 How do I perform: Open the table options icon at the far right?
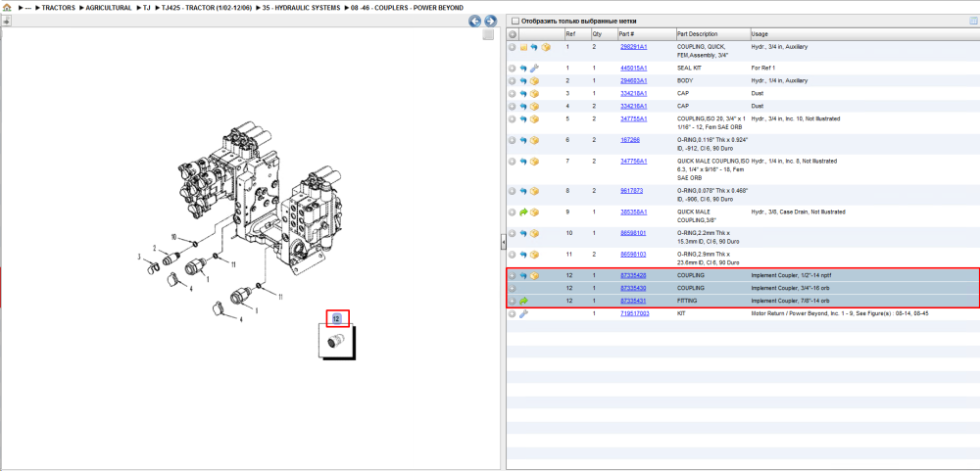pyautogui.click(x=972, y=21)
